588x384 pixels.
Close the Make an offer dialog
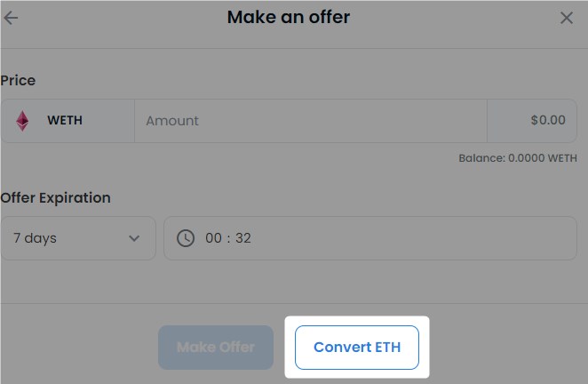tap(567, 18)
